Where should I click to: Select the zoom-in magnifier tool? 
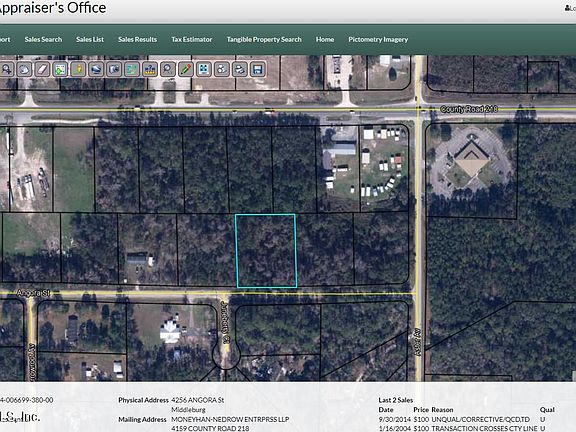tap(6, 69)
